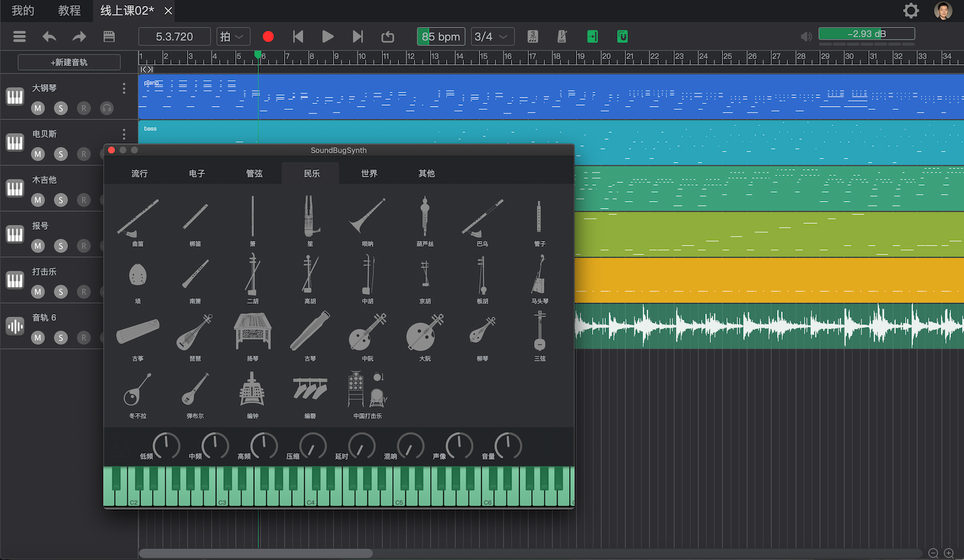Screen dimensions: 964x560
Task: Select the 扬琴 (yangqin) instrument
Action: click(253, 332)
